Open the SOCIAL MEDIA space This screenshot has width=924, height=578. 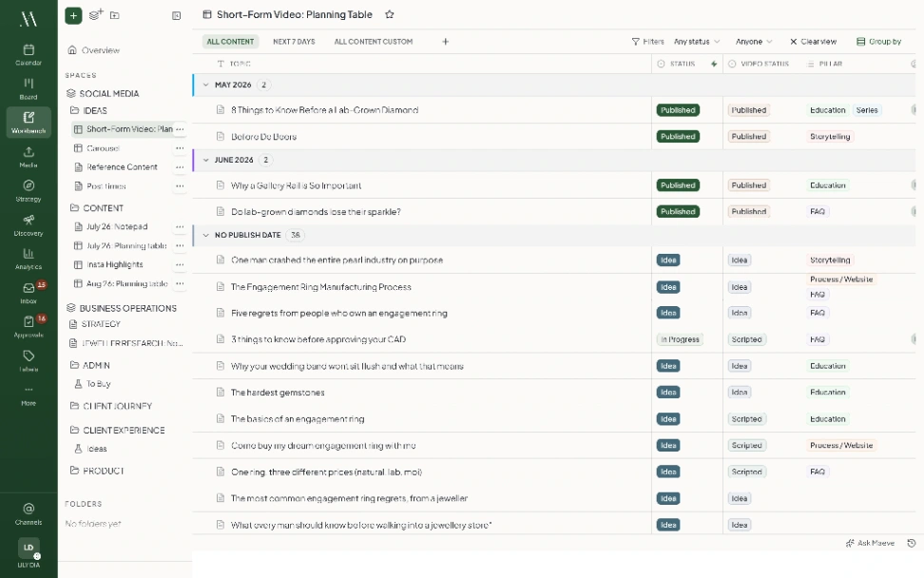(103, 94)
